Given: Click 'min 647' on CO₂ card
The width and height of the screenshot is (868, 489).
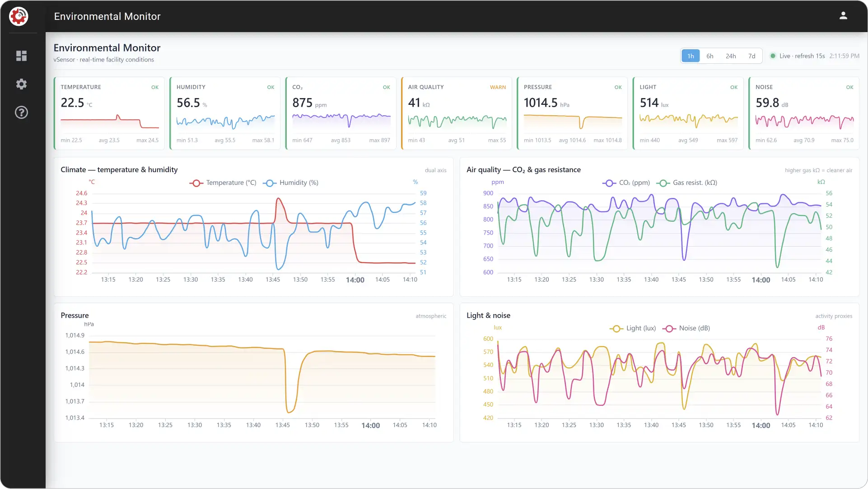Looking at the screenshot, I should tap(302, 140).
